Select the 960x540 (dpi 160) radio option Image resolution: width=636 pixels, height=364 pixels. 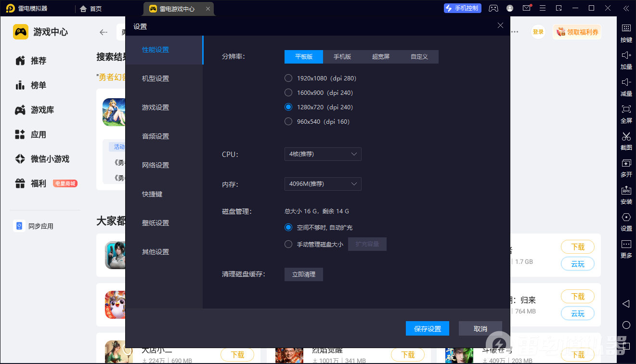[288, 121]
